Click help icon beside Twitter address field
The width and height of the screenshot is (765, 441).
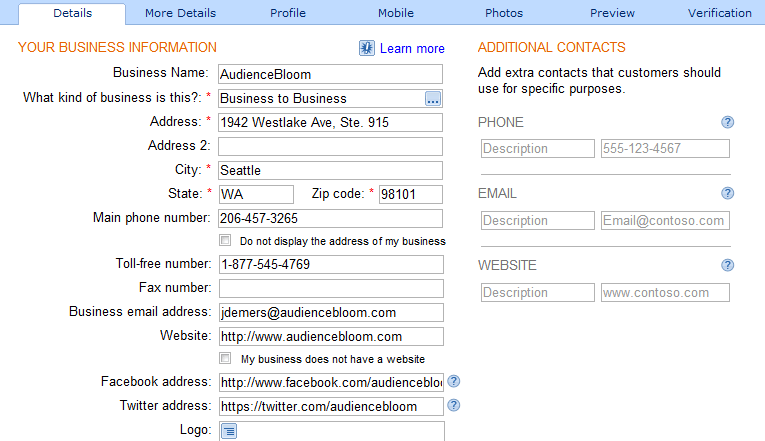(454, 405)
